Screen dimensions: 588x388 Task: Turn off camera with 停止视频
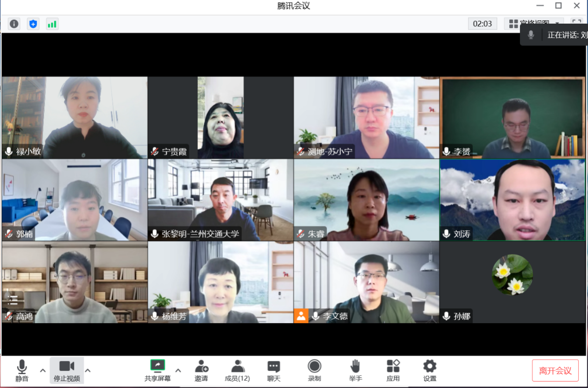click(x=67, y=370)
